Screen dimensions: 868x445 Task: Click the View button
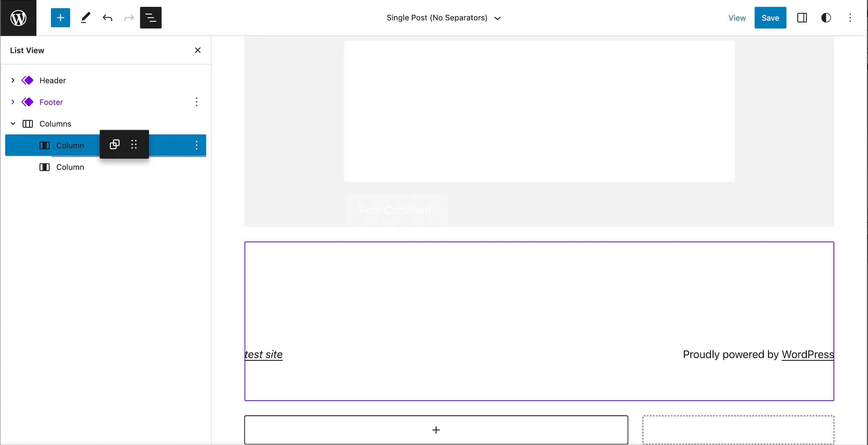737,18
